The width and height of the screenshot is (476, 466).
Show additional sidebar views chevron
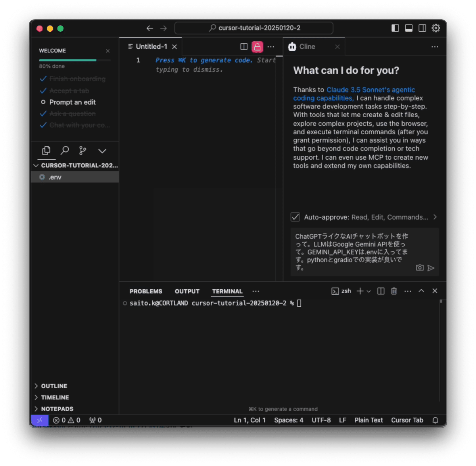click(x=102, y=151)
